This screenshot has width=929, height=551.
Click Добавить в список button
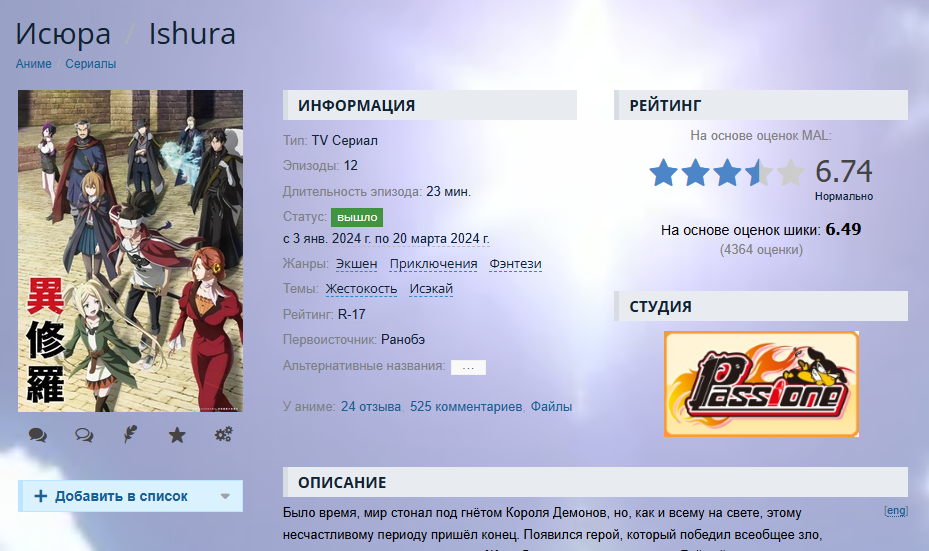point(130,496)
